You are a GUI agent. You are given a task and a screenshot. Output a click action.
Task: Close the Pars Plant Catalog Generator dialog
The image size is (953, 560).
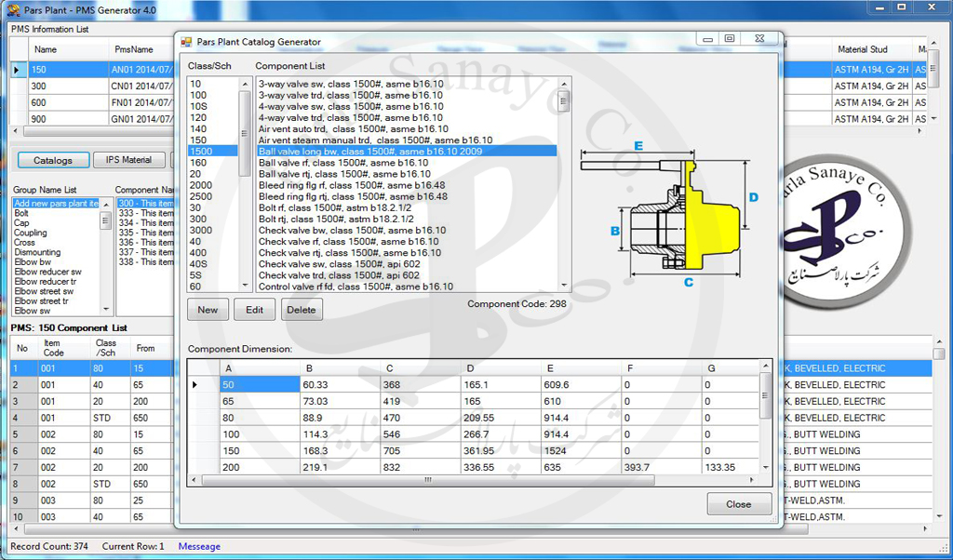(759, 38)
